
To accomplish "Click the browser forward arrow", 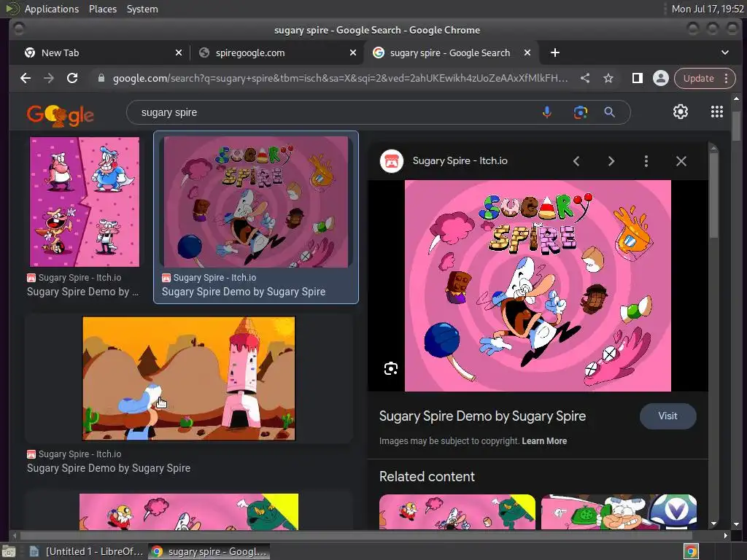I will (49, 78).
